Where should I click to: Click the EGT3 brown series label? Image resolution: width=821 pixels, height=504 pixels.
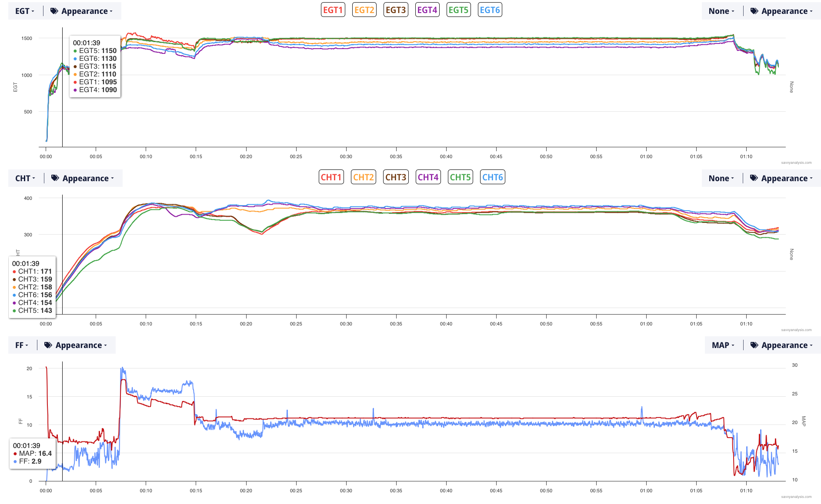click(x=396, y=10)
